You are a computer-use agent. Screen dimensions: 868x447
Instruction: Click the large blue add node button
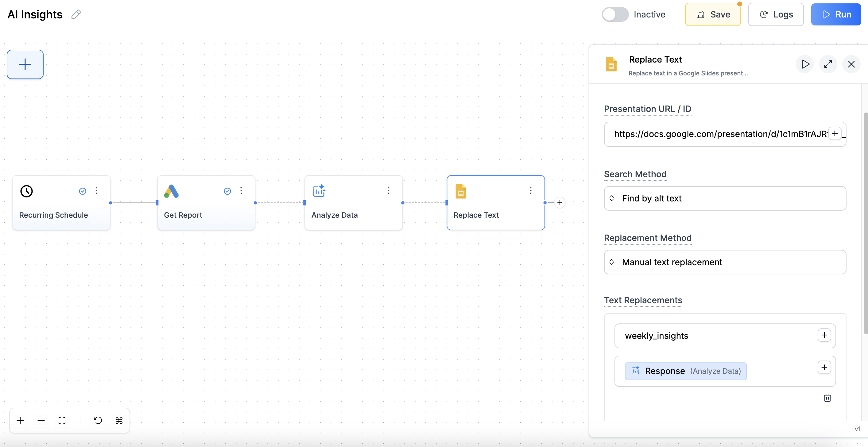click(25, 64)
